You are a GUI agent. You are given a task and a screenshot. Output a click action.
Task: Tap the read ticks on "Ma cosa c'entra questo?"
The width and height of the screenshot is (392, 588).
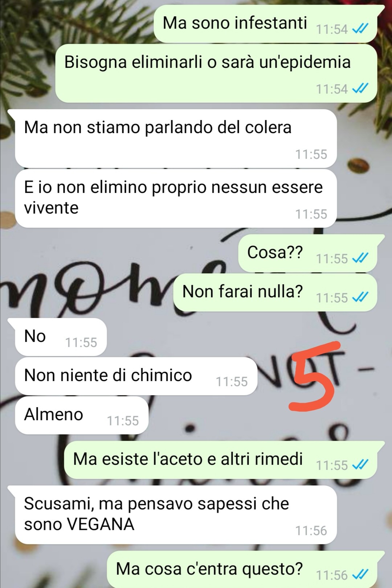coord(360,575)
